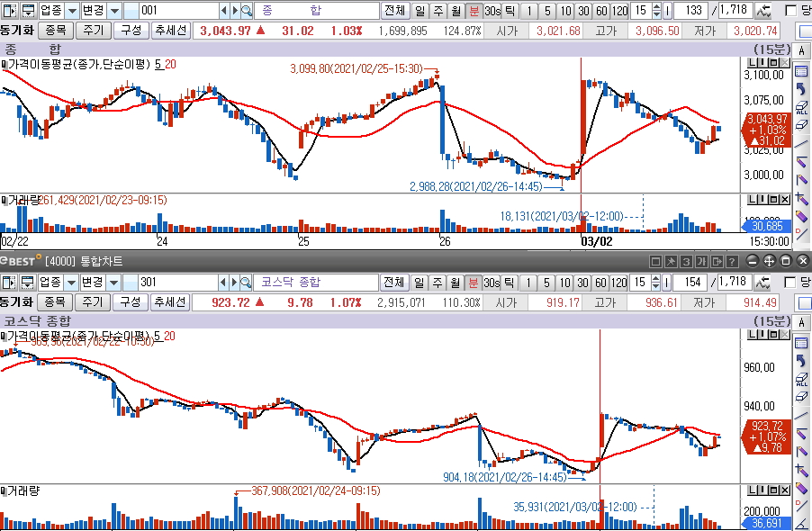812x531 pixels.
Task: Toggle the 월 monthly period in KOSDAQ chart
Action: click(455, 282)
